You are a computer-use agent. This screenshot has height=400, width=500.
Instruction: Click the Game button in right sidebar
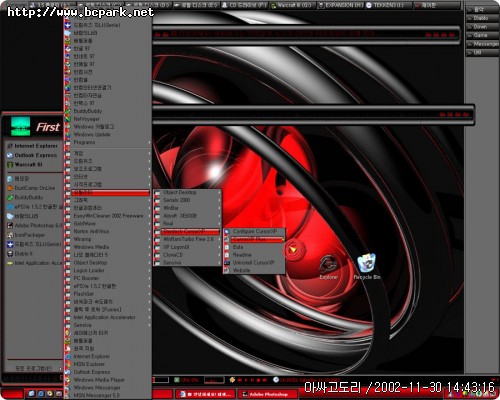(x=481, y=35)
